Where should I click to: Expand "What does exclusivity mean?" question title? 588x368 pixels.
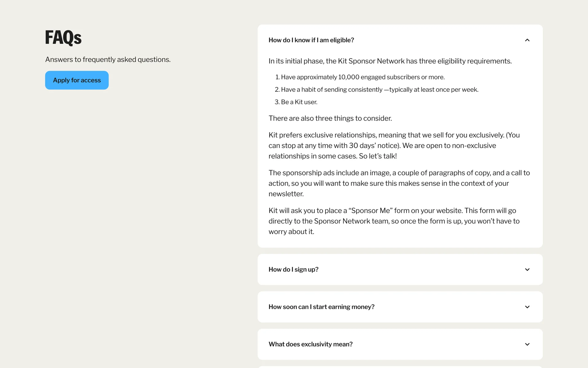pyautogui.click(x=311, y=344)
